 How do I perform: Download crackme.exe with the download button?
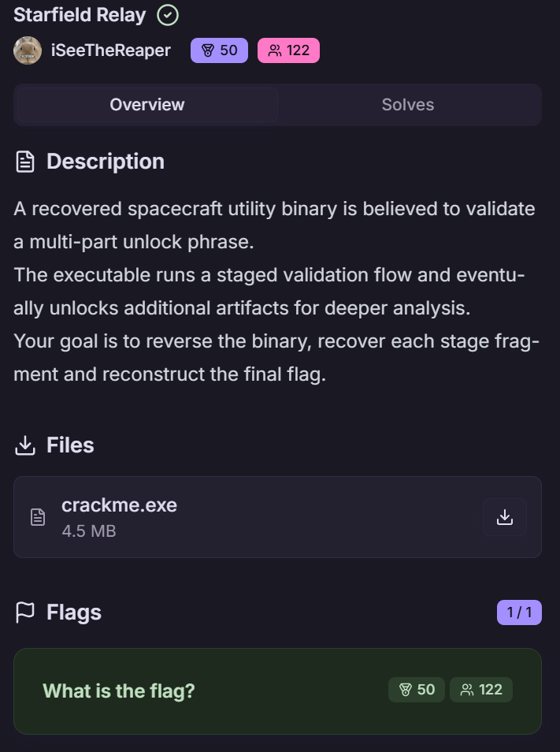coord(505,517)
